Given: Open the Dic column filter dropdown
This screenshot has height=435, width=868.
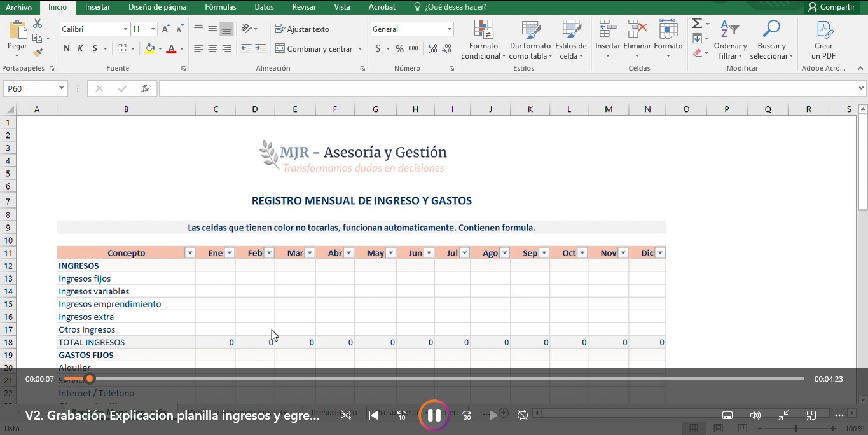Looking at the screenshot, I should pos(660,253).
